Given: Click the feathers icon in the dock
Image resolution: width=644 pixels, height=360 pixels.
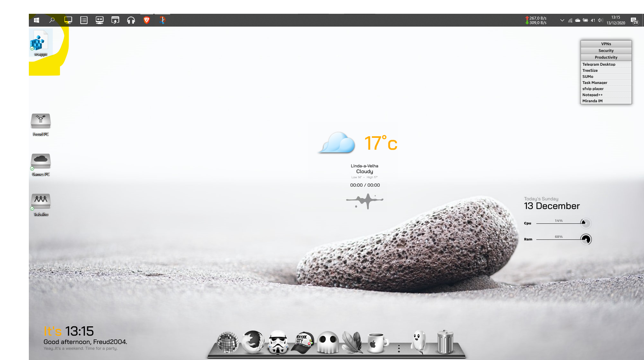Looking at the screenshot, I should point(352,342).
